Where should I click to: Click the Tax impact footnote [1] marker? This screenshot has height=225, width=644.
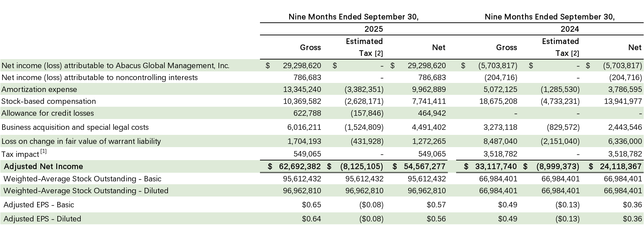[x=43, y=152]
